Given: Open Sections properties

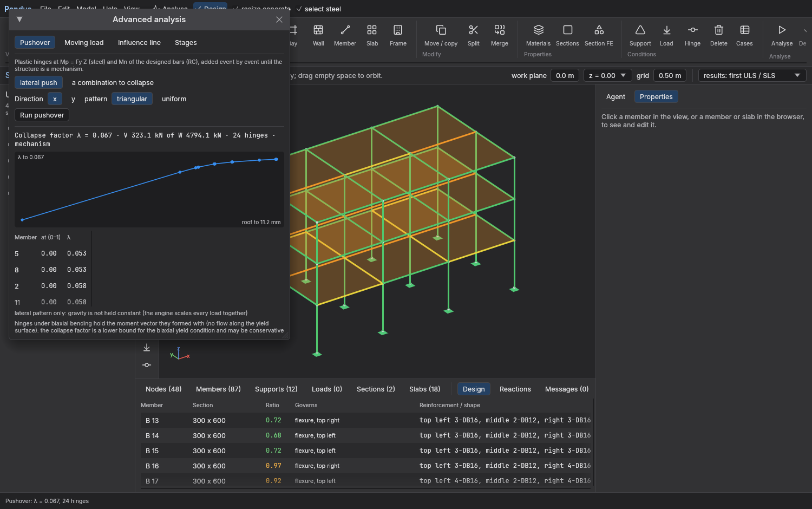Looking at the screenshot, I should click(x=567, y=36).
